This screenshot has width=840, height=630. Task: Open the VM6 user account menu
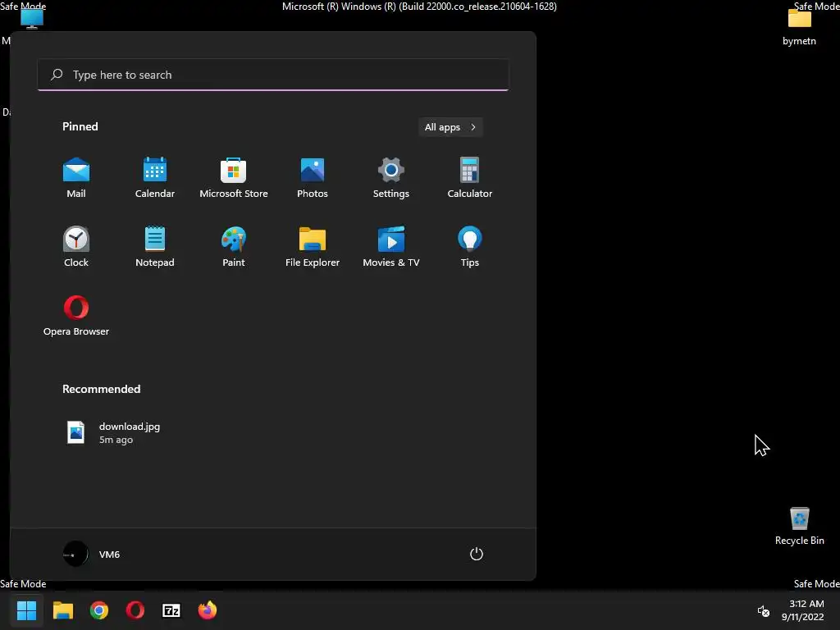coord(92,554)
